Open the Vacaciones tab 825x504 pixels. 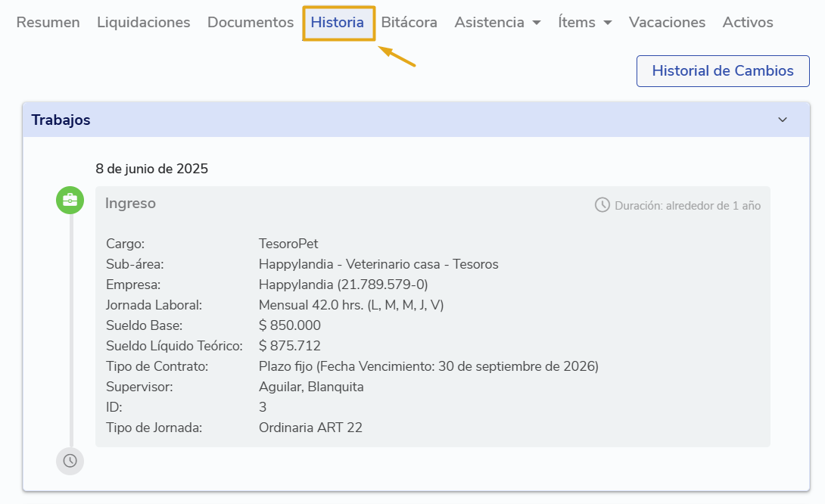(667, 23)
